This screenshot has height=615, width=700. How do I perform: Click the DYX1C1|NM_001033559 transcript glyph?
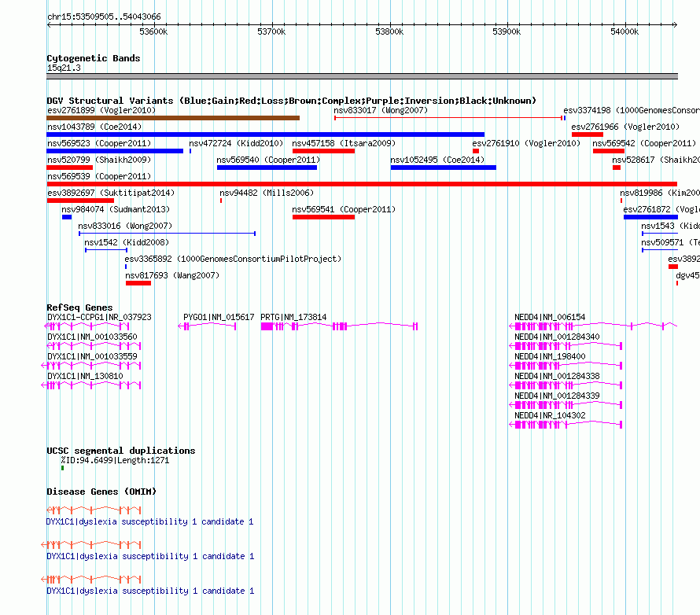click(90, 366)
